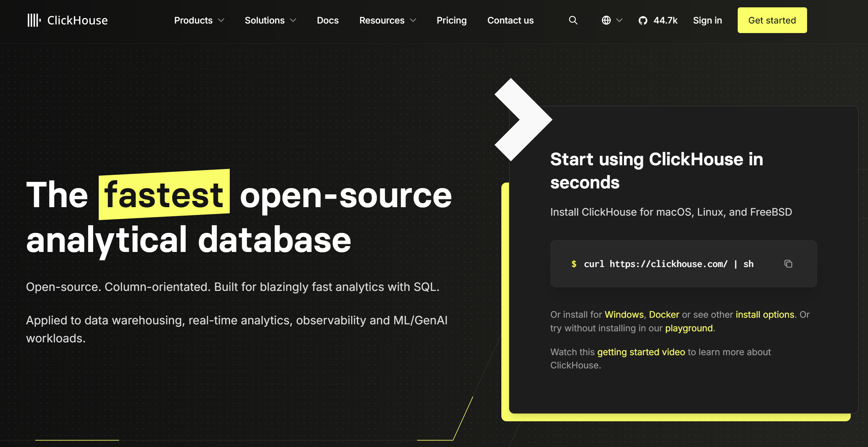
Task: Open the search magnifier icon
Action: pyautogui.click(x=573, y=20)
